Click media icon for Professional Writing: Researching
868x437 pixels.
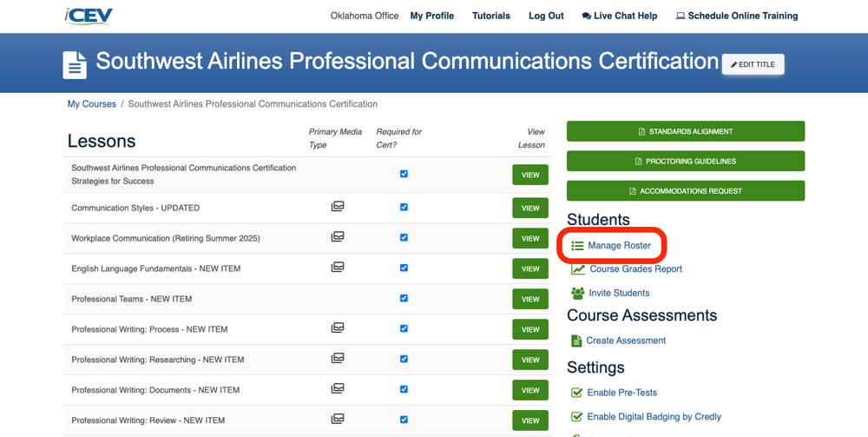[x=337, y=358]
